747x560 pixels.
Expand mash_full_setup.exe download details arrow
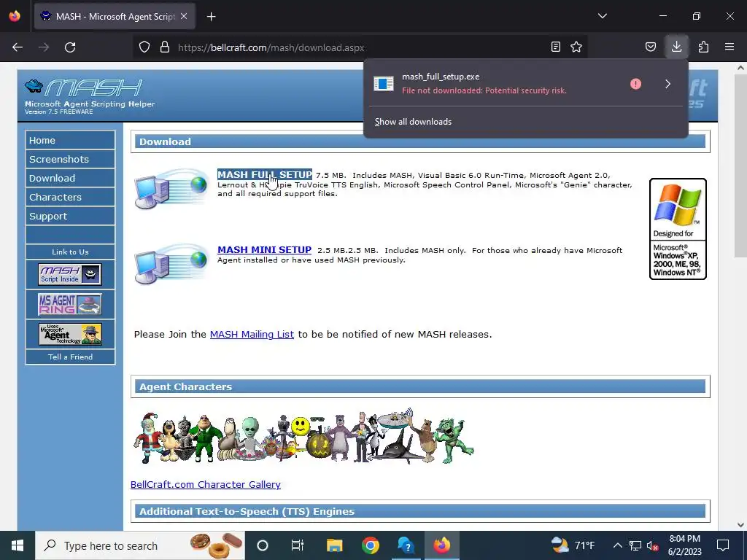668,84
